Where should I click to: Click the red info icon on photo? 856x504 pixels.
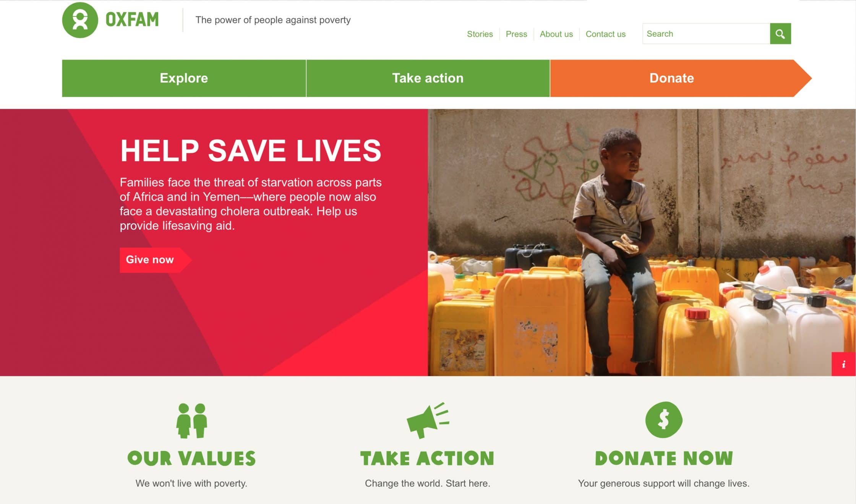[x=843, y=364]
